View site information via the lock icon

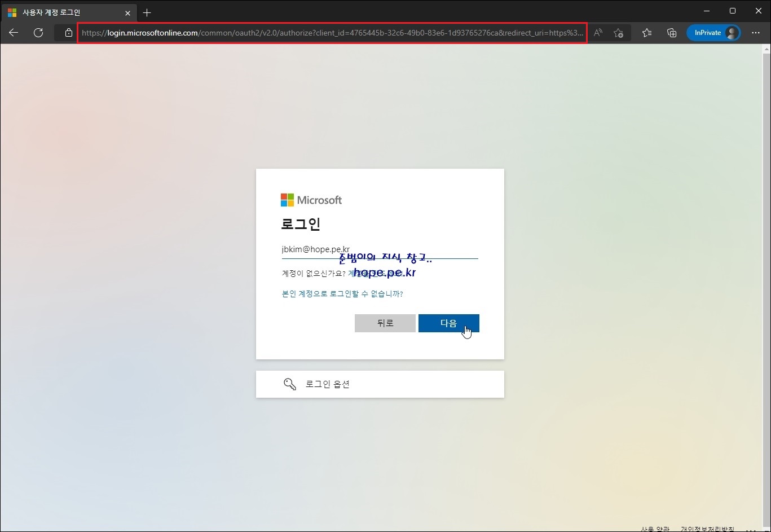coord(68,33)
